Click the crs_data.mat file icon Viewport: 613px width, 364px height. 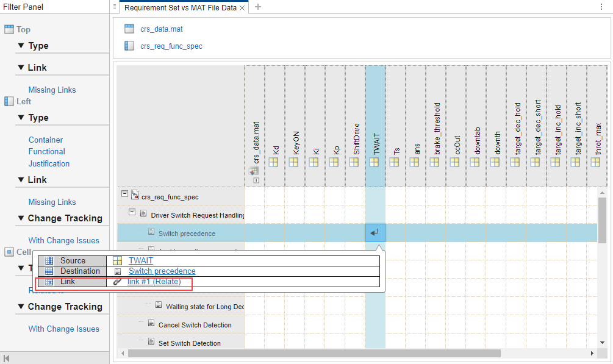coord(129,29)
